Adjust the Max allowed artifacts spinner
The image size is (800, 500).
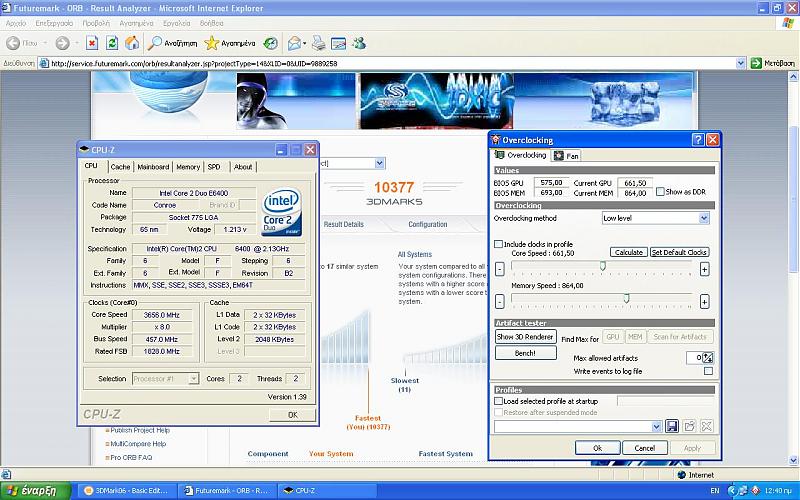pos(708,358)
